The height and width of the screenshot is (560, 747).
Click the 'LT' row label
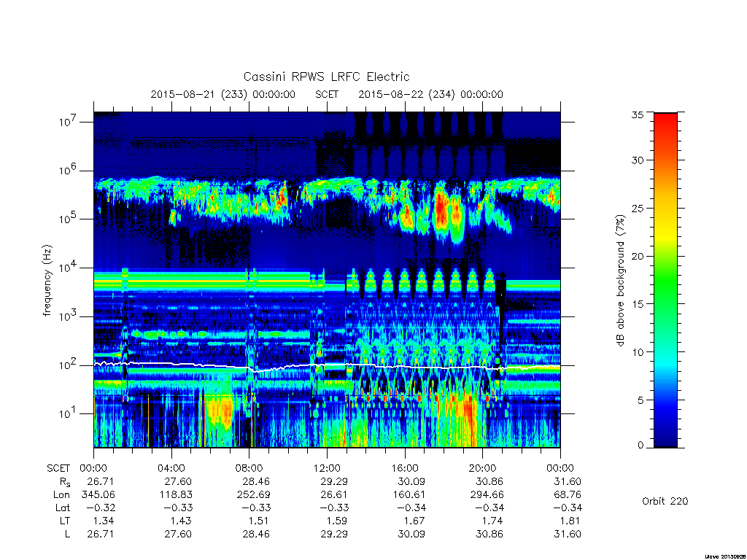click(x=65, y=521)
